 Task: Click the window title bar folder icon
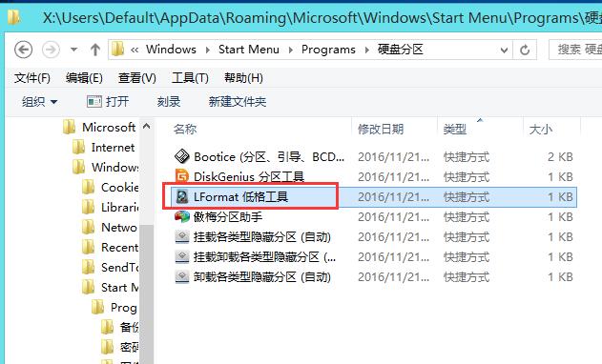pos(13,18)
